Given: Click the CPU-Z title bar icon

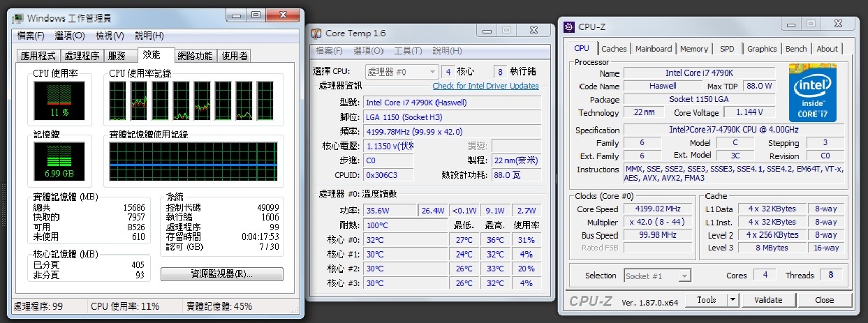Looking at the screenshot, I should pos(569,27).
